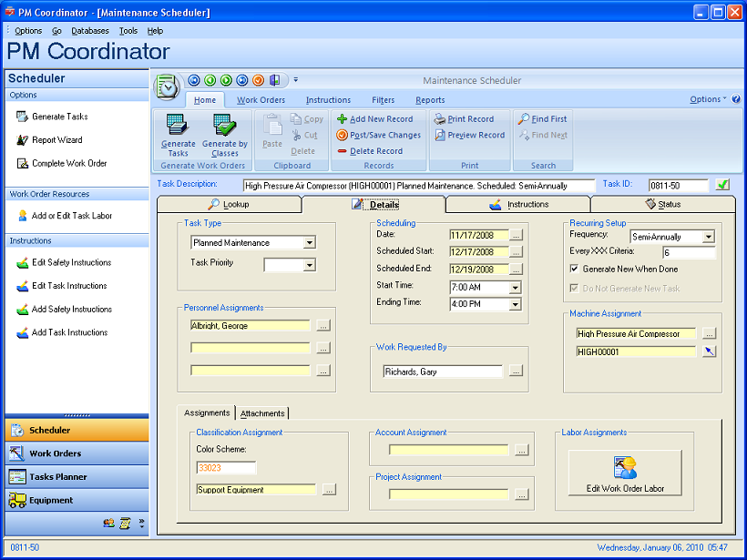Screen dimensions: 747x560
Task: Jump to the last record with the blue arrow
Action: (x=242, y=80)
